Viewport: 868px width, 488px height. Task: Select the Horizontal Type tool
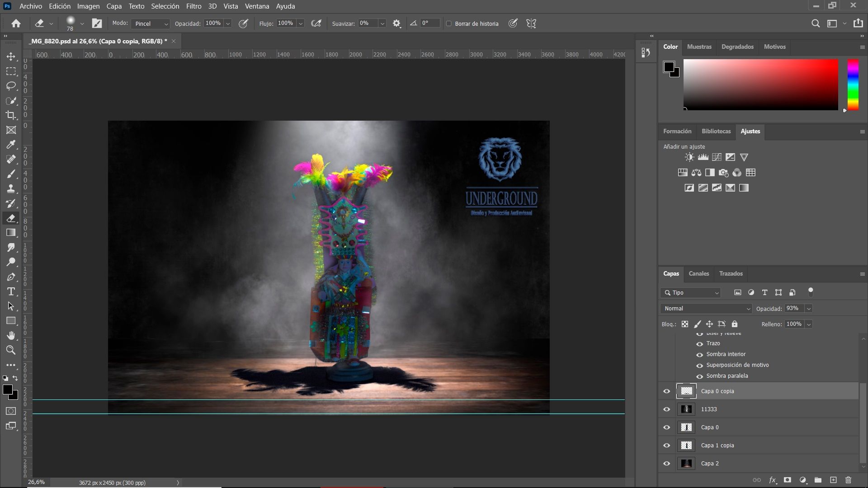(11, 291)
